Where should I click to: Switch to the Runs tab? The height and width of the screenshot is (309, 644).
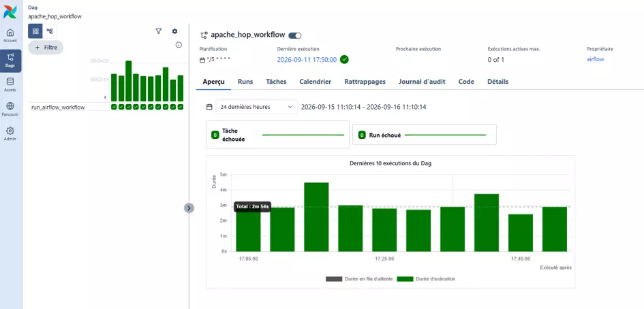coord(245,82)
